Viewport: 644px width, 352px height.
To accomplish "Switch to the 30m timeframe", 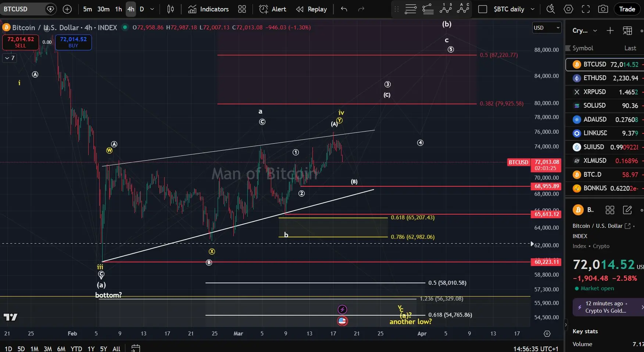I will (103, 9).
